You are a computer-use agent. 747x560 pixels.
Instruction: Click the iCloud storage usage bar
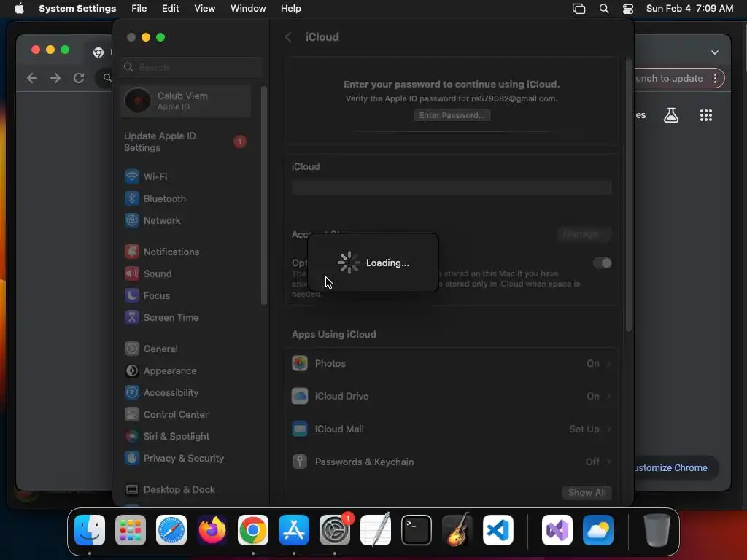coord(452,187)
